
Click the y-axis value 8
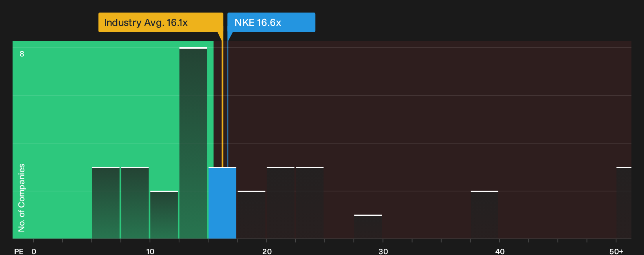click(22, 54)
